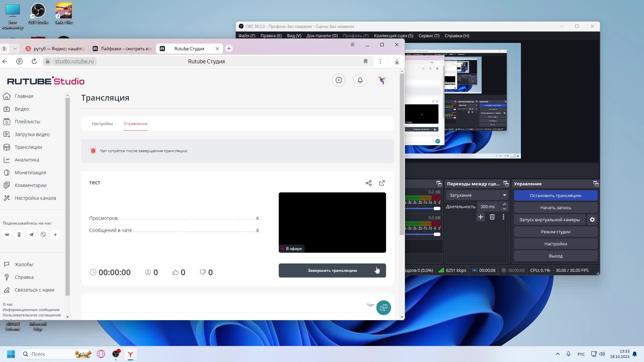Open the Док-панели menu in OBS

(x=322, y=36)
